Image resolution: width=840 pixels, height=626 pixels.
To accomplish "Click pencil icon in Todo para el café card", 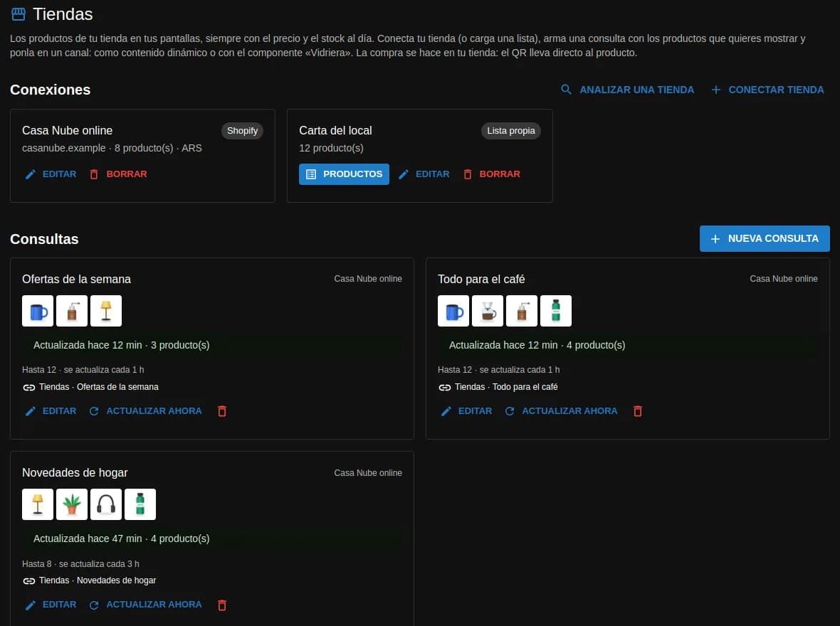I will 446,410.
